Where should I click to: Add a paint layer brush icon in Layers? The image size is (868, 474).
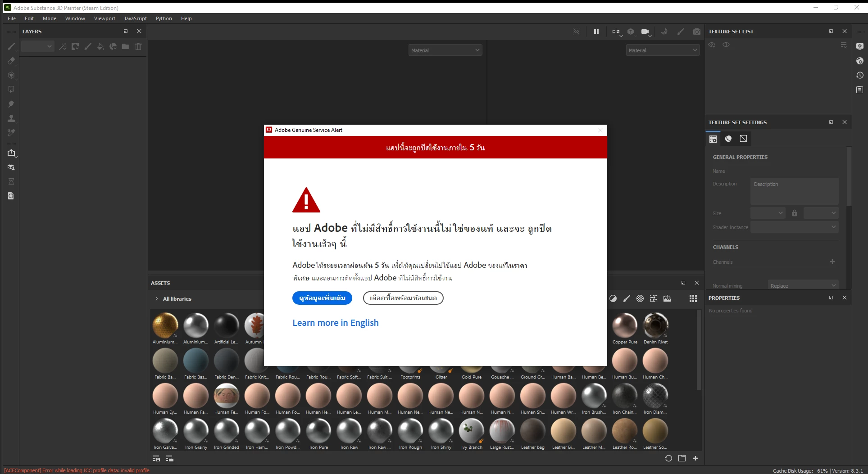click(88, 46)
